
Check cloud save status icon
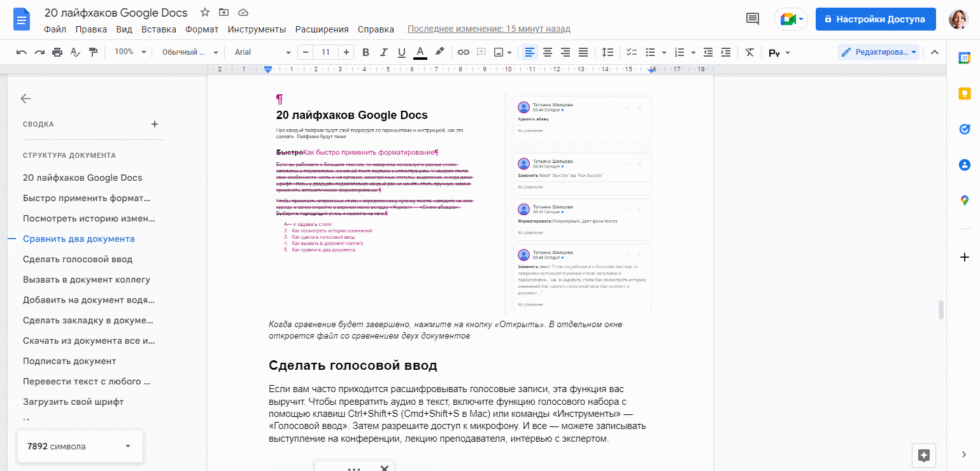tap(243, 13)
